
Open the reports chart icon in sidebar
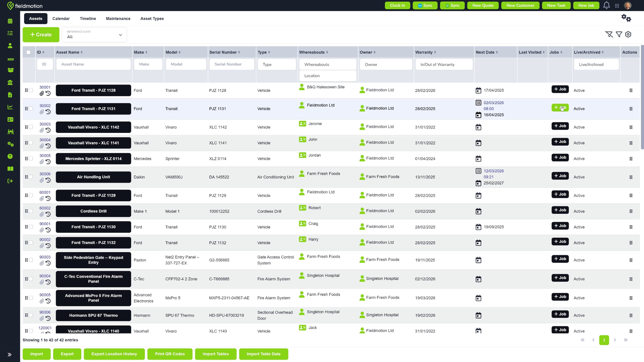[10, 107]
